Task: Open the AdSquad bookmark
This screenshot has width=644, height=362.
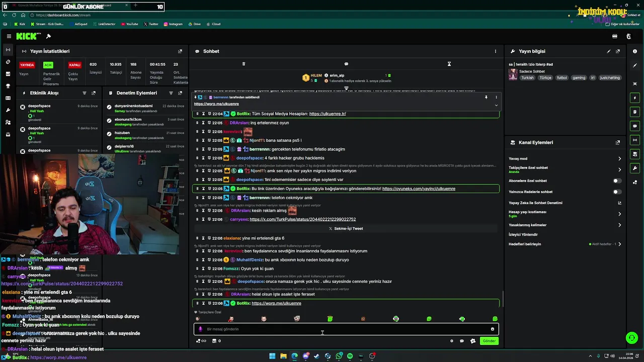Action: (78, 24)
